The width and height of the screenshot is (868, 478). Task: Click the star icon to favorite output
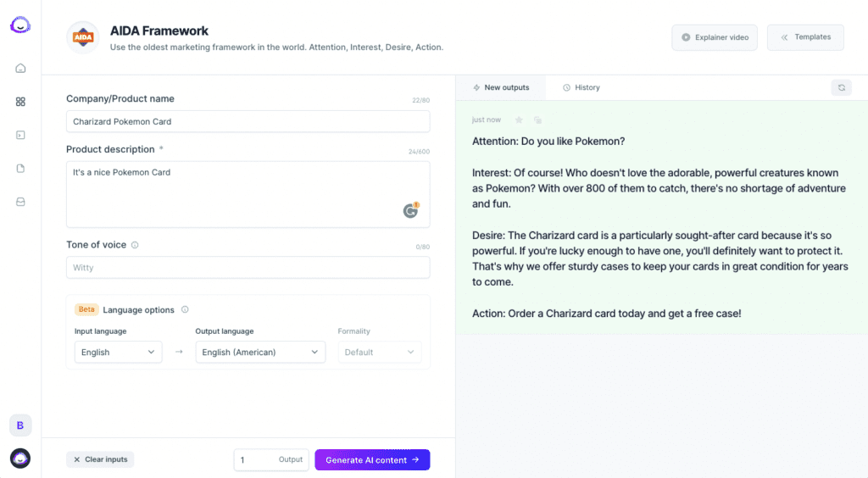519,119
